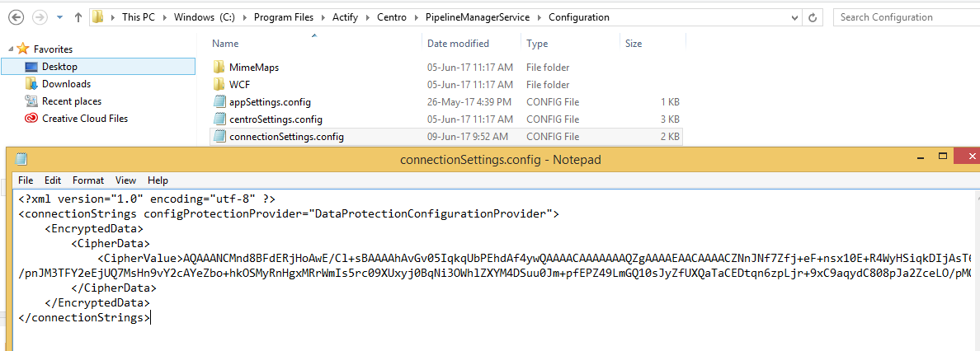Open Notepad's File menu

26,180
